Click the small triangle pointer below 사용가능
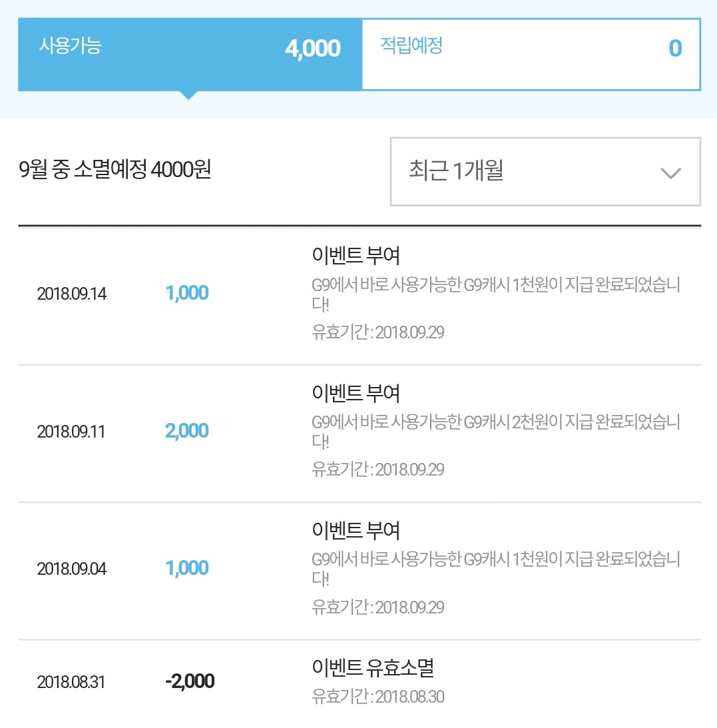 [189, 95]
